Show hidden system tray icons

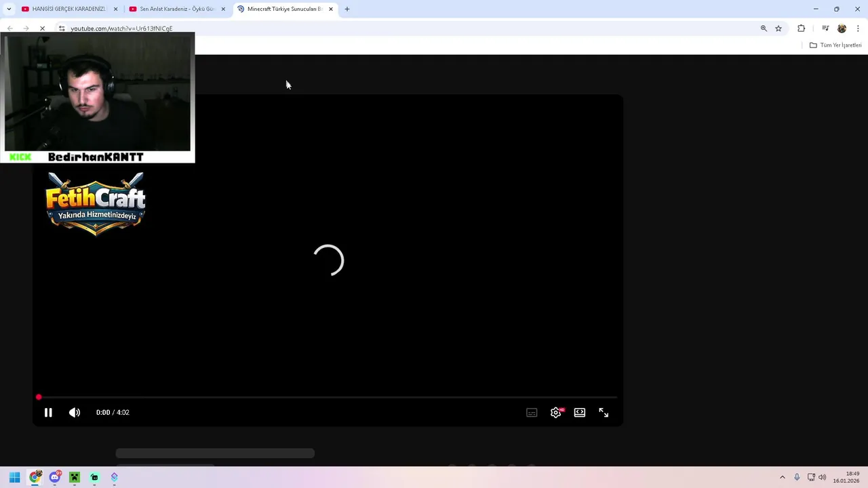782,477
